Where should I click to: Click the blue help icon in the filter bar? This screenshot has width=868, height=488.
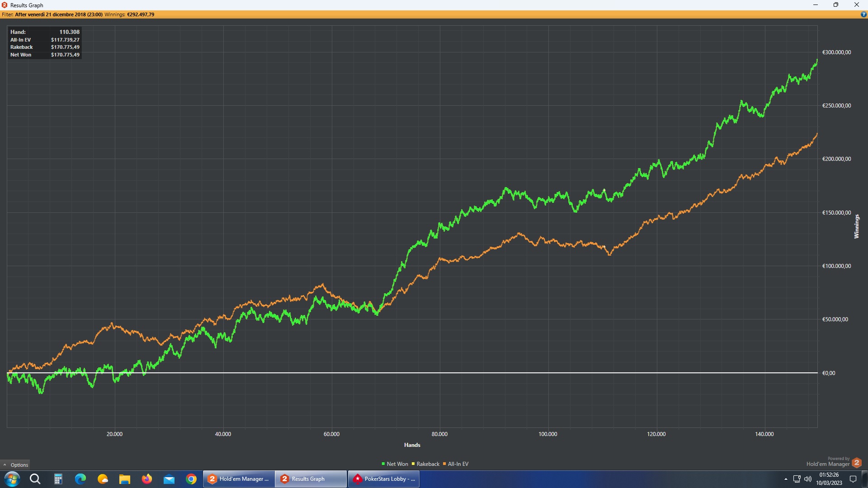click(863, 14)
